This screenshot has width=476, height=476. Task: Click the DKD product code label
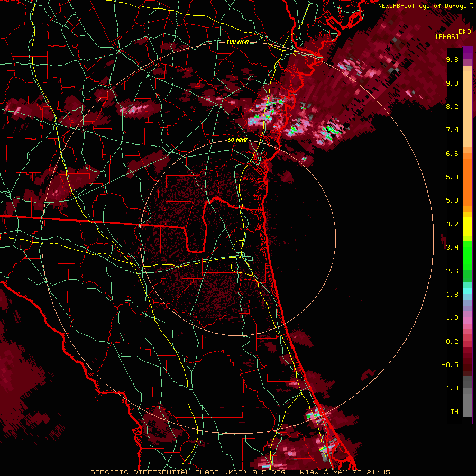coord(465,32)
